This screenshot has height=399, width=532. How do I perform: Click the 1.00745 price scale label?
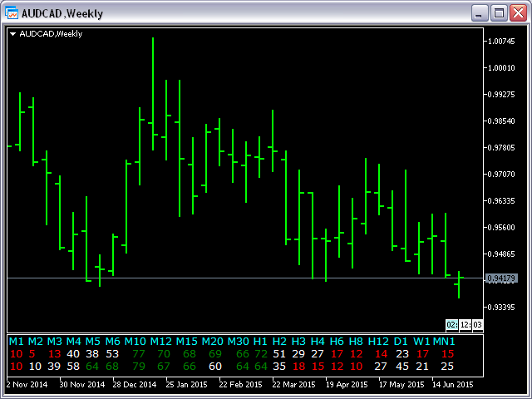click(502, 41)
